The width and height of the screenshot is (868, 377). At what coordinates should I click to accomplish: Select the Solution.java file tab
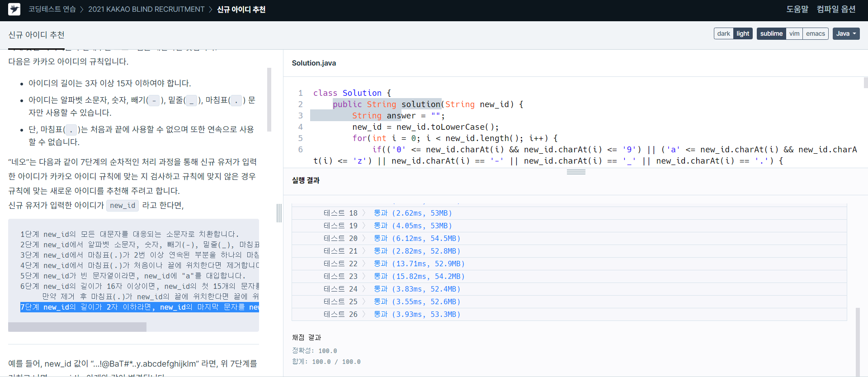(x=314, y=63)
